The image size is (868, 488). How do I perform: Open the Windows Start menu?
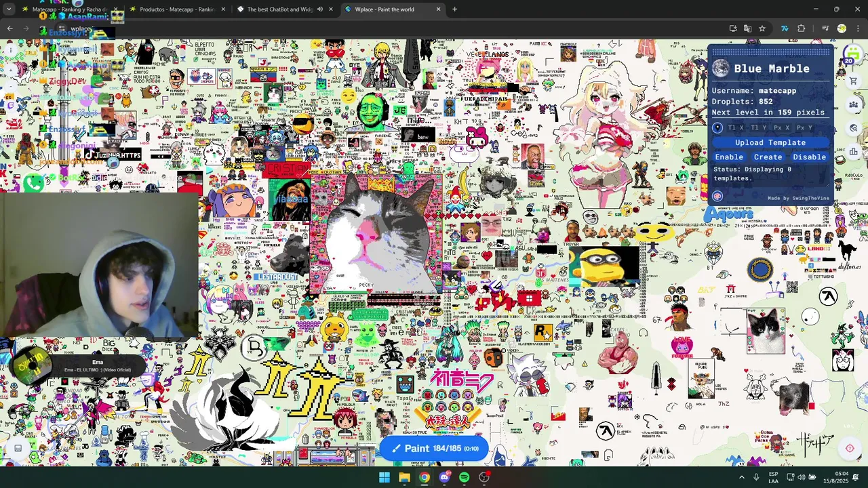point(384,478)
